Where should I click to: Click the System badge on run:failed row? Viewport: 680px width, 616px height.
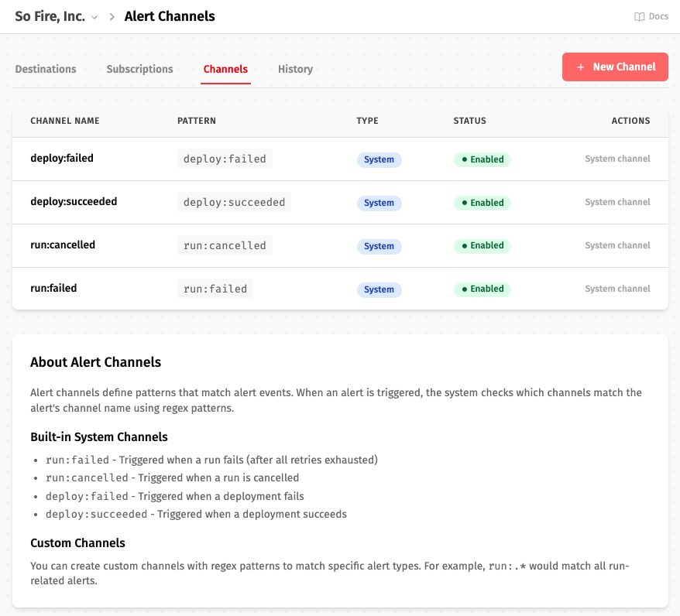379,289
